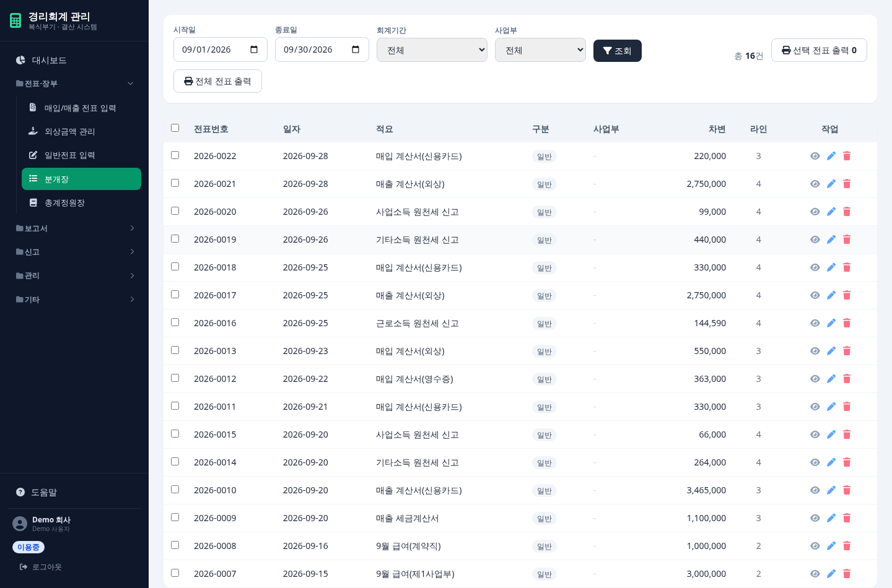
Task: Delete voucher 2026-0008 using trash icon
Action: pos(847,546)
